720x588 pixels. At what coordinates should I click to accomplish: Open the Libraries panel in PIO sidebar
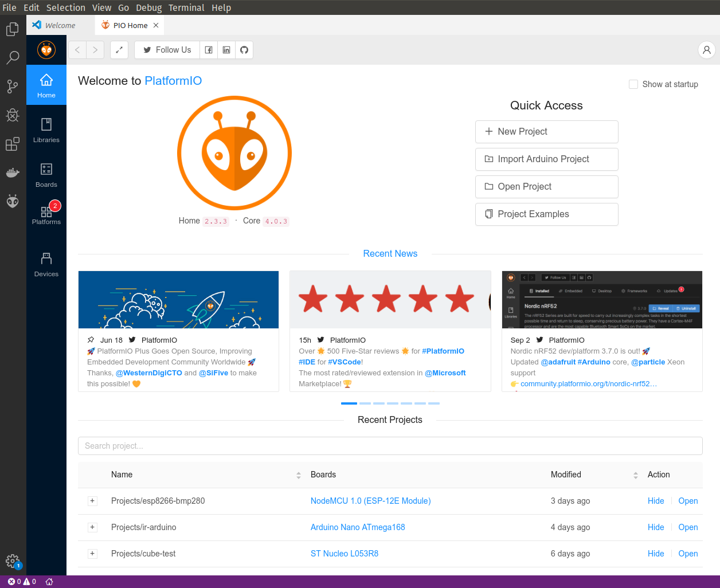tap(46, 130)
